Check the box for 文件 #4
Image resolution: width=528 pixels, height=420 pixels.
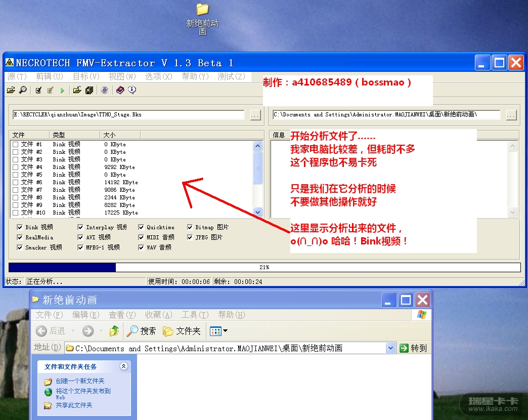point(15,167)
